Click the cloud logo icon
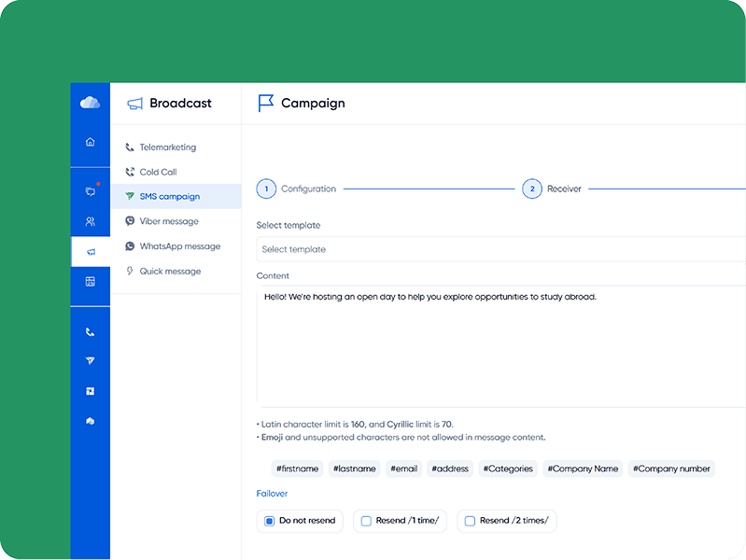746x560 pixels. coord(90,103)
